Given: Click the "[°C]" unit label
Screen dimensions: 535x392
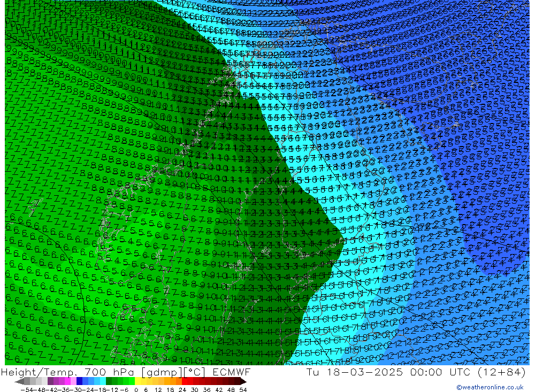Looking at the screenshot, I should coord(195,373).
